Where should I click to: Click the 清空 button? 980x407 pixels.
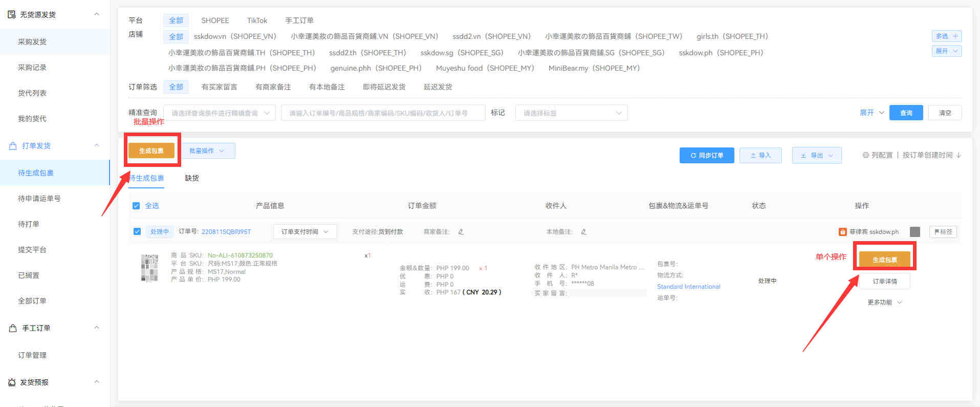[x=945, y=113]
